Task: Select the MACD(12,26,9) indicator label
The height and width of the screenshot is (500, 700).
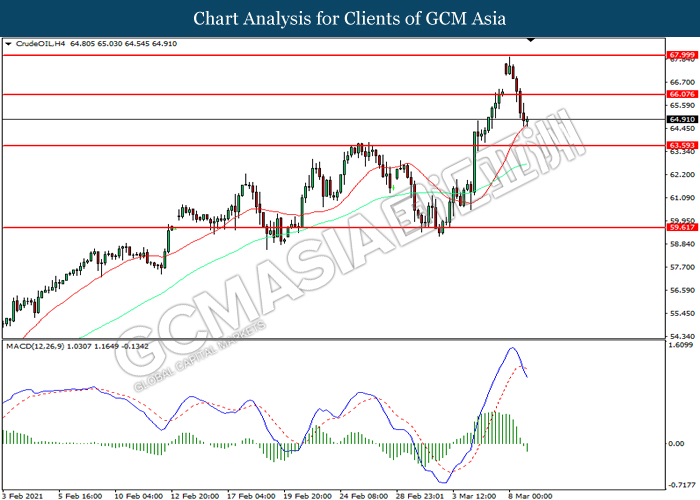Action: point(35,346)
